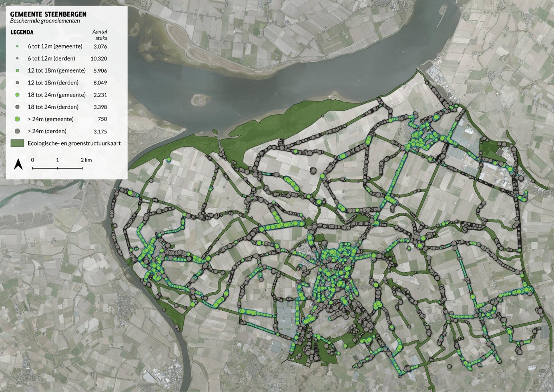554x392 pixels.
Task: Click the Ecologische- en groenstructuurkaart text label
Action: coord(74,143)
